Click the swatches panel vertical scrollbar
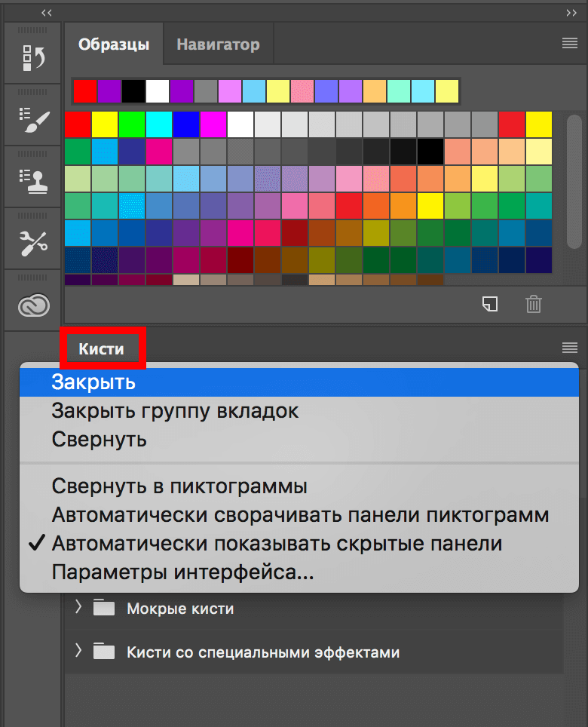This screenshot has height=727, width=588. 574,182
